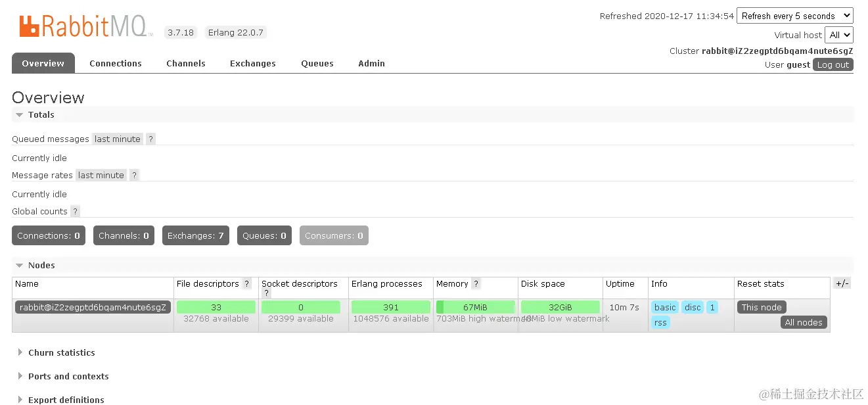Click the RabbitMQ logo
The width and height of the screenshot is (868, 405).
tap(85, 27)
